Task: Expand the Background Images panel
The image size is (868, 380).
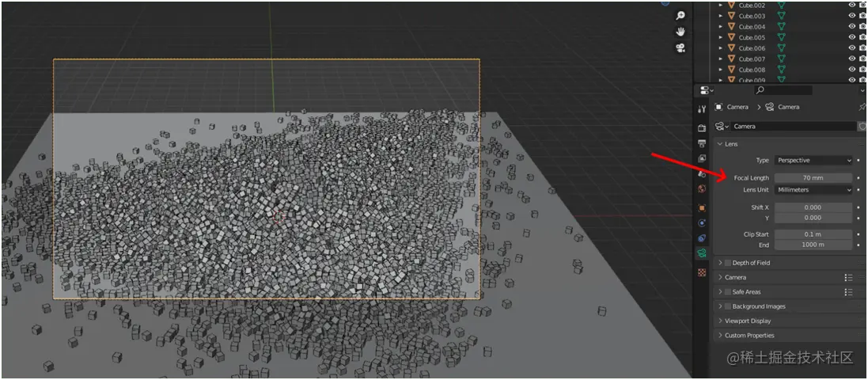Action: pos(720,306)
